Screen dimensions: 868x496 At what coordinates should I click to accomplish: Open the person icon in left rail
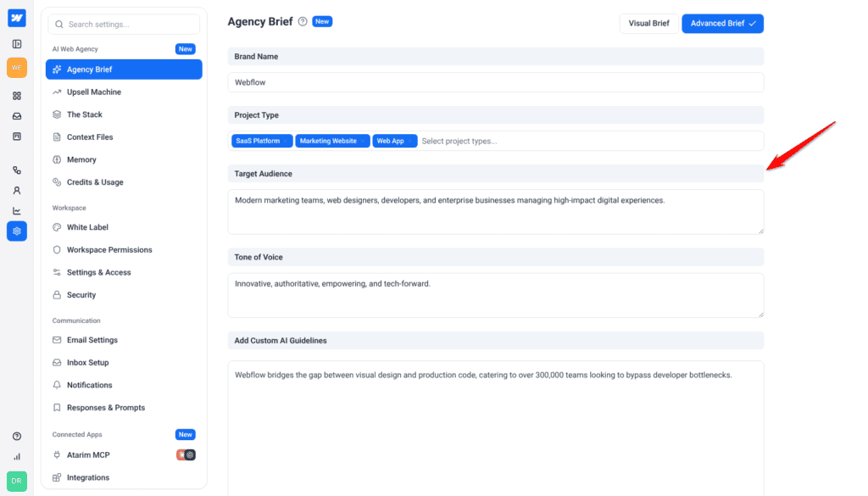click(17, 191)
